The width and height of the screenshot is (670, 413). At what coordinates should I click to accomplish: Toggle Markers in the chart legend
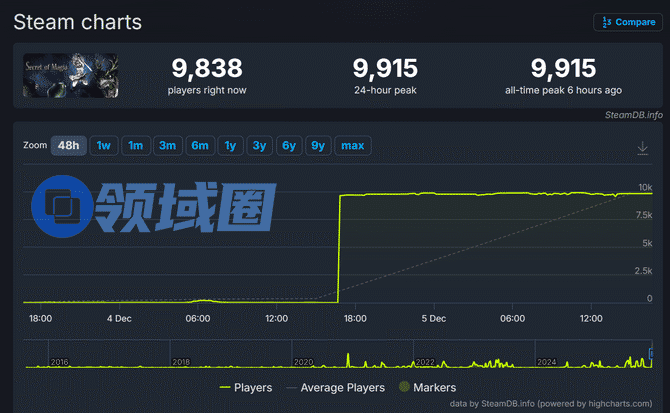[x=427, y=387]
